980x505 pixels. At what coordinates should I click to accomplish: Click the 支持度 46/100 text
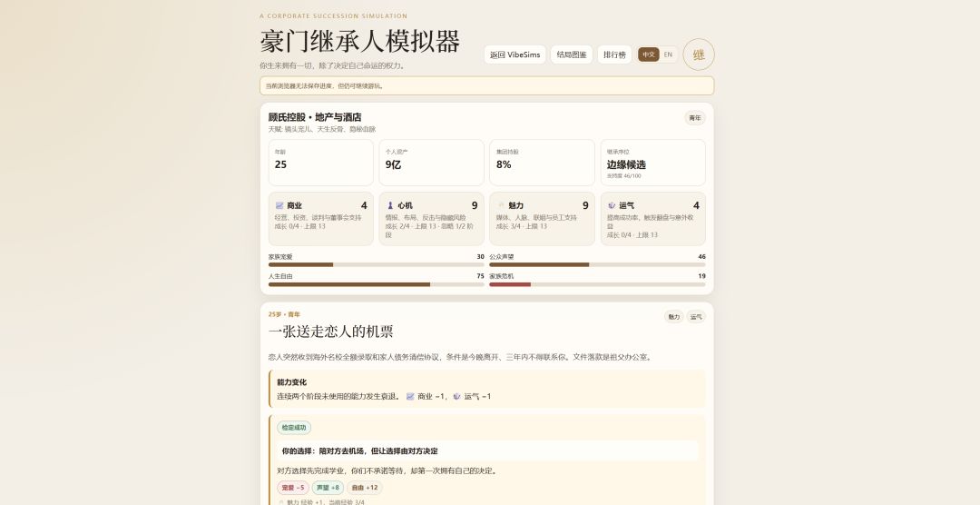click(623, 176)
